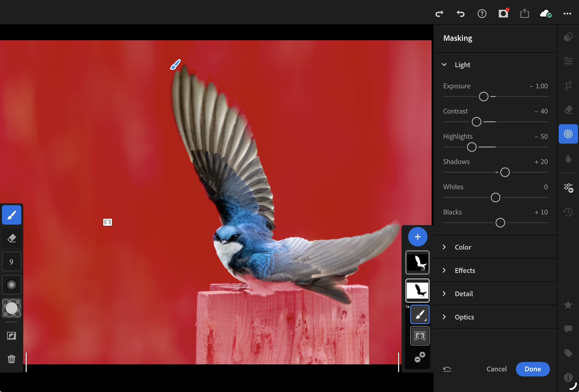Image resolution: width=579 pixels, height=392 pixels.
Task: Open the three-dot more options menu
Action: click(x=567, y=13)
